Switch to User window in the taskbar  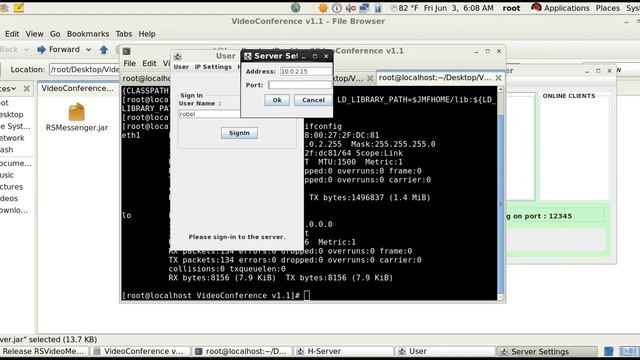(x=445, y=351)
